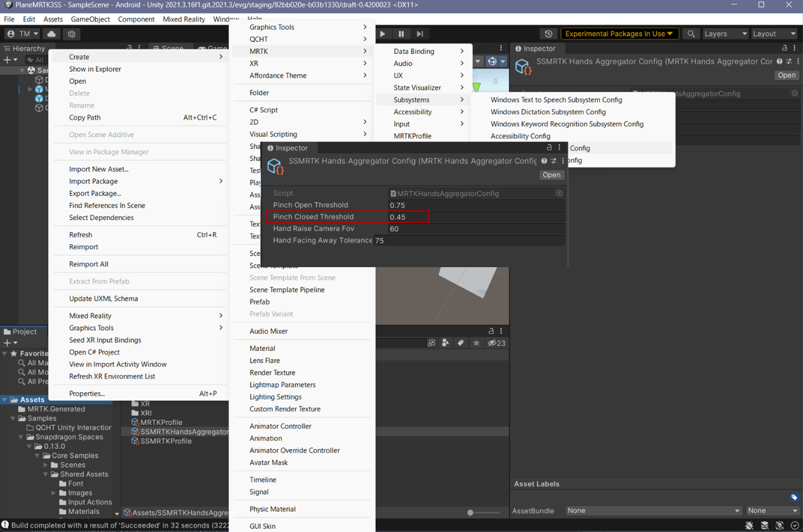Open the AssetBundle variant None dropdown
The width and height of the screenshot is (803, 532).
(773, 511)
